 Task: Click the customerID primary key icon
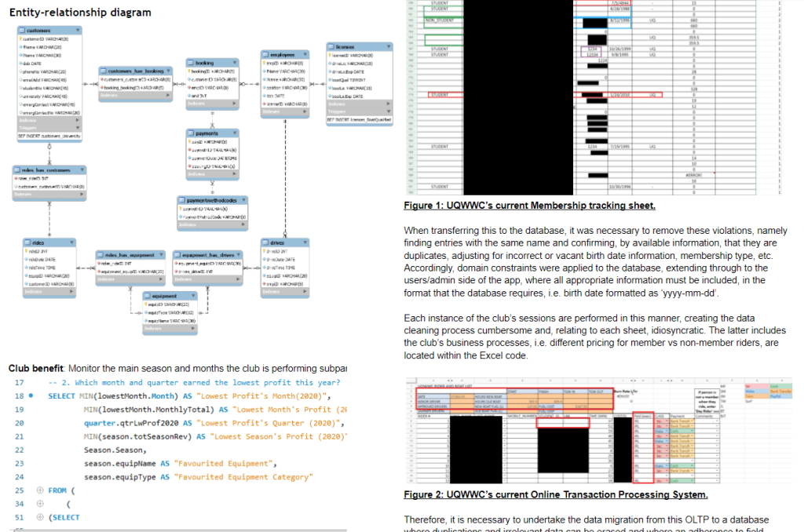21,38
